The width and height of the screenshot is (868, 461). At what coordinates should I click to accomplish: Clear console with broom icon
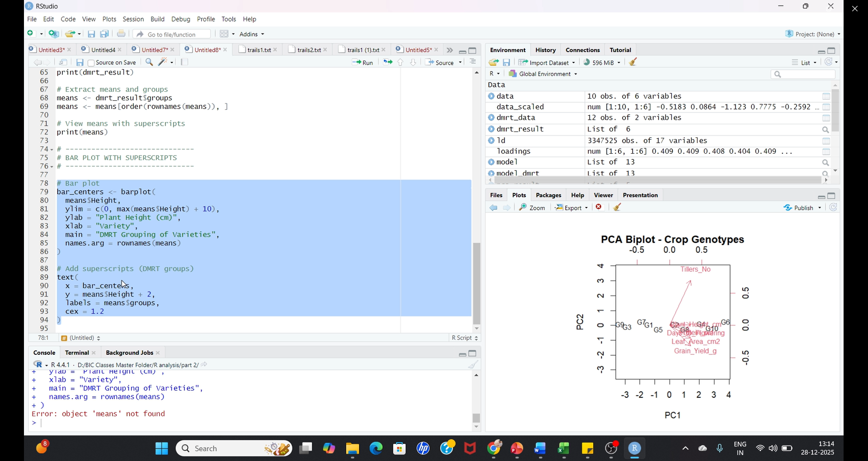click(x=473, y=365)
